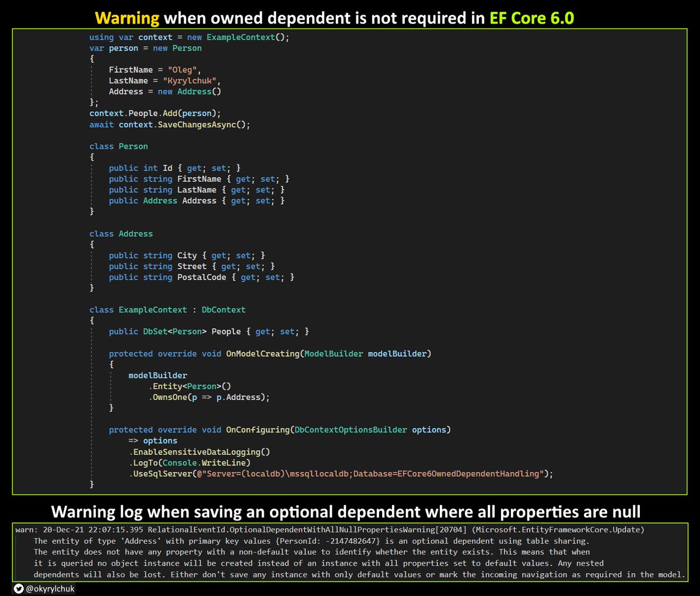Click the "public string FirstName" property line
The height and width of the screenshot is (596, 700).
point(199,179)
